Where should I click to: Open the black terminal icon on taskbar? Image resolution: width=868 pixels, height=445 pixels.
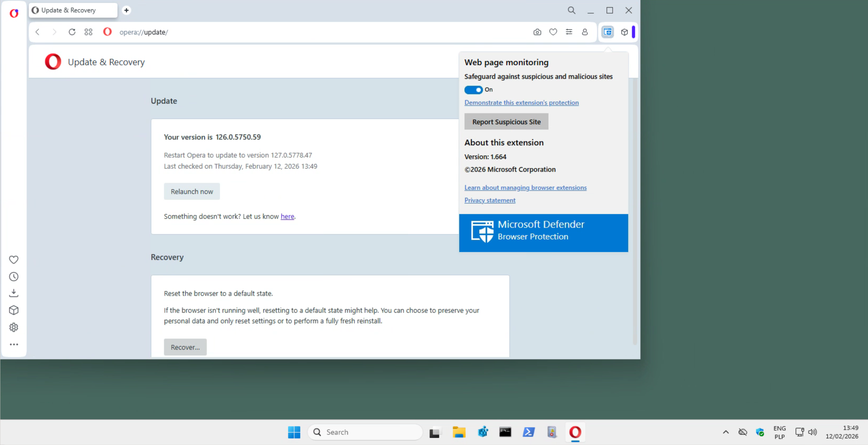pyautogui.click(x=505, y=432)
